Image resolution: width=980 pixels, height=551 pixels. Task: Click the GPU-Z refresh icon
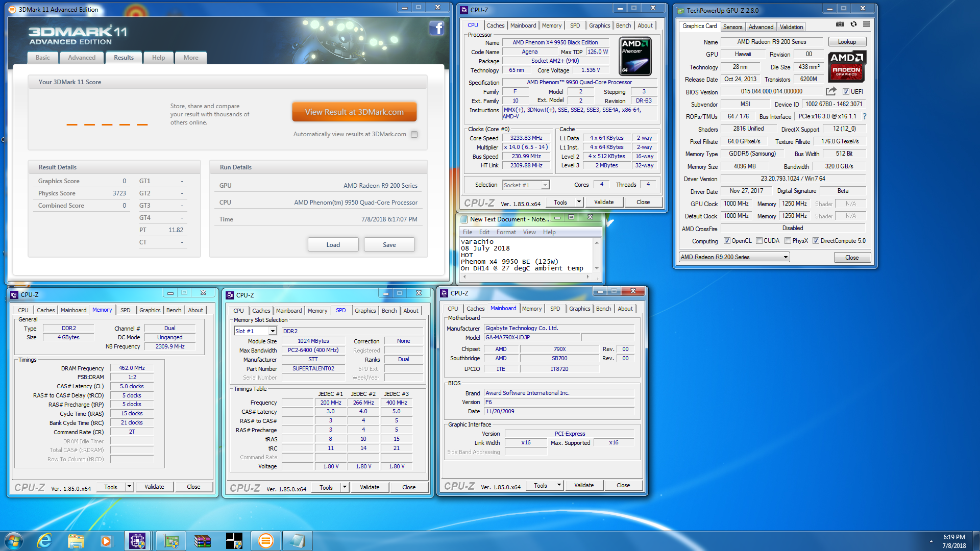[x=853, y=24]
